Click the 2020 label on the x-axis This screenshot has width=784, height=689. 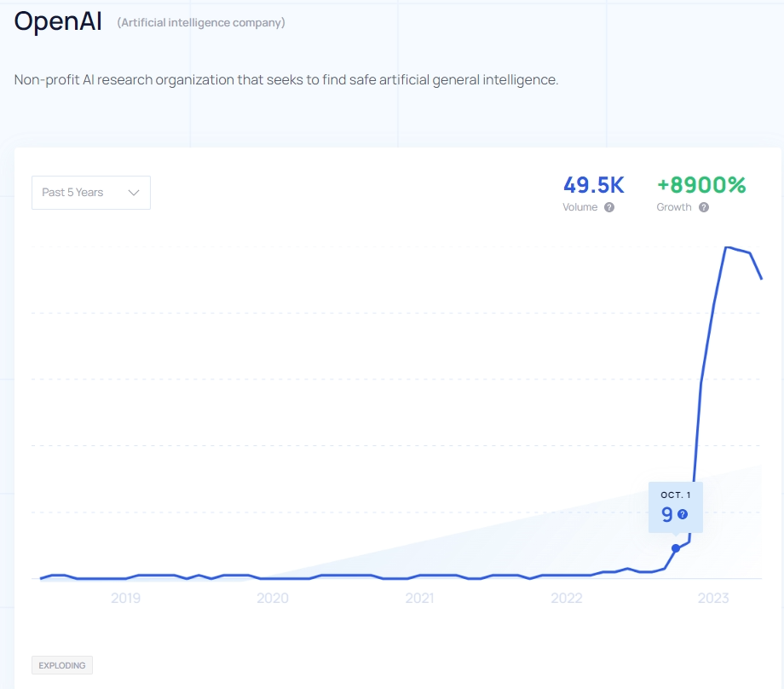point(273,598)
